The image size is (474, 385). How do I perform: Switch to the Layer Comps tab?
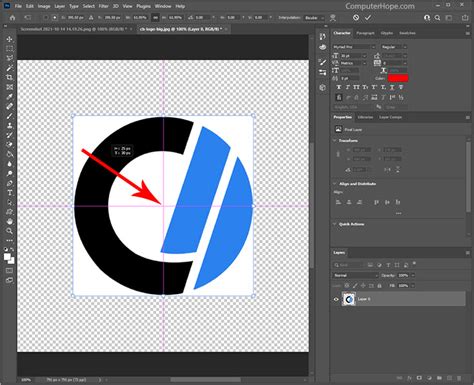(390, 117)
